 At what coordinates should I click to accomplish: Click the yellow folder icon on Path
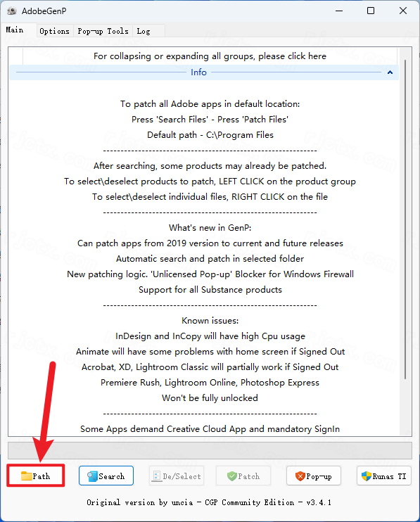click(x=26, y=476)
